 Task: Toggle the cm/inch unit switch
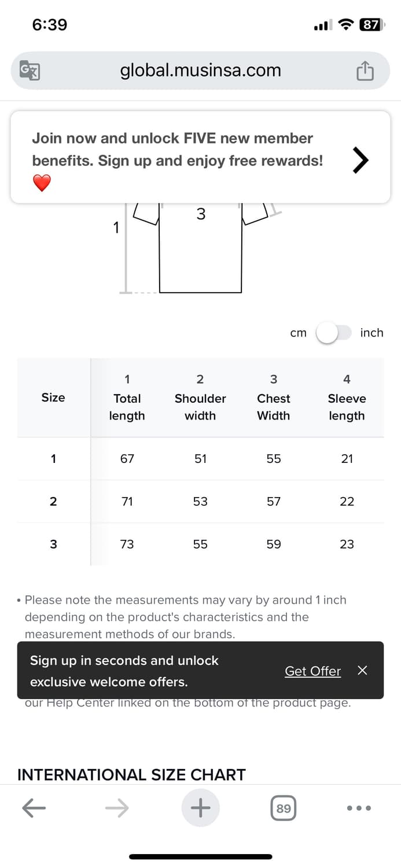click(334, 333)
